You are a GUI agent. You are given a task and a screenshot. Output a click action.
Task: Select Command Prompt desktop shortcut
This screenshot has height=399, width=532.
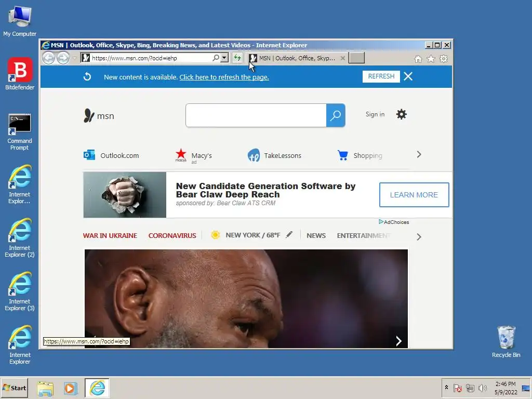[x=20, y=132]
